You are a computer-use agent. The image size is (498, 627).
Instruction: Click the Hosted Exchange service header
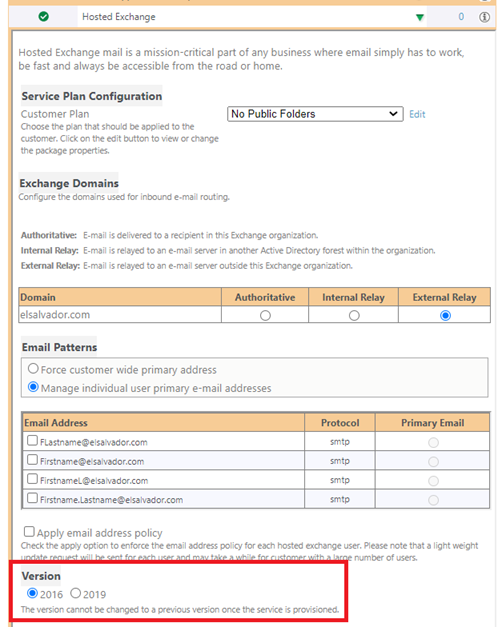[x=119, y=17]
